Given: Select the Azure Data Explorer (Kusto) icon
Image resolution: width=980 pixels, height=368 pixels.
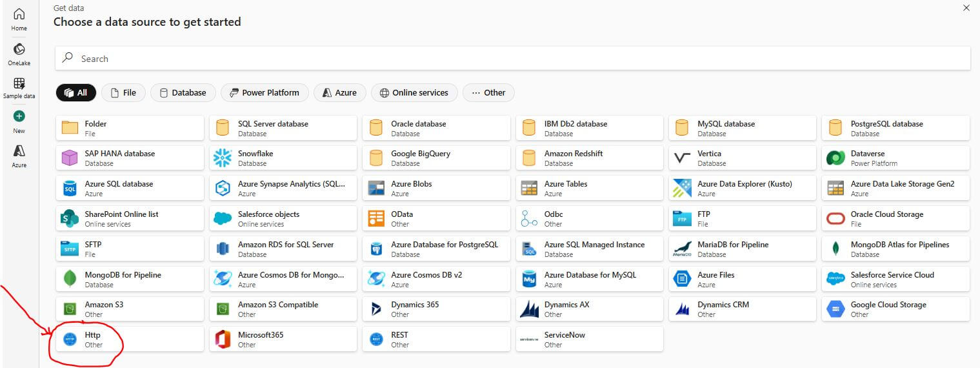Looking at the screenshot, I should click(682, 189).
